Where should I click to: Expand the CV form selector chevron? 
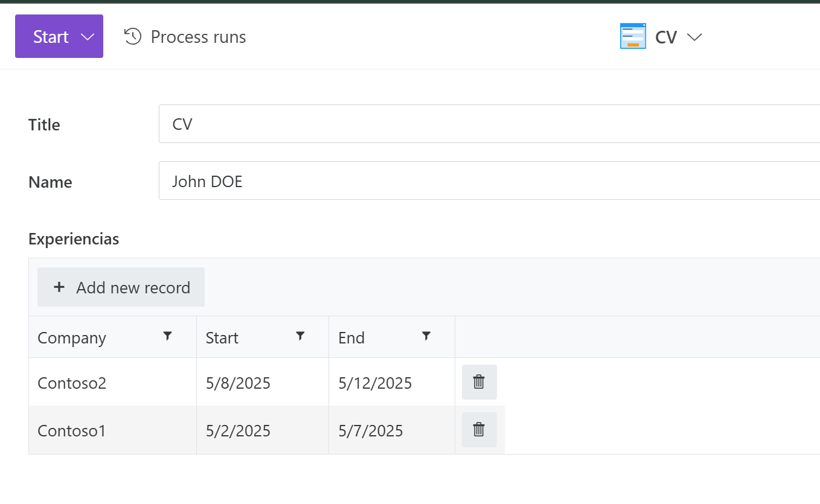(694, 37)
